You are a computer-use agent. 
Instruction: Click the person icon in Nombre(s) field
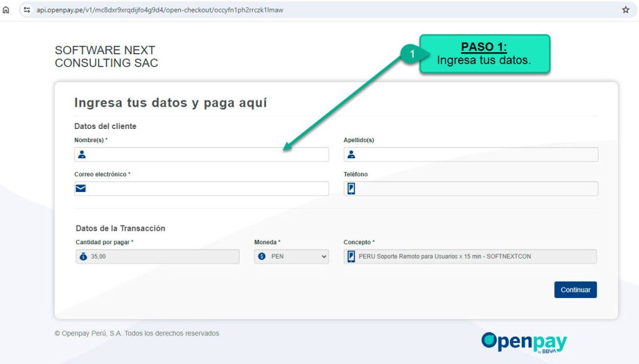click(82, 155)
